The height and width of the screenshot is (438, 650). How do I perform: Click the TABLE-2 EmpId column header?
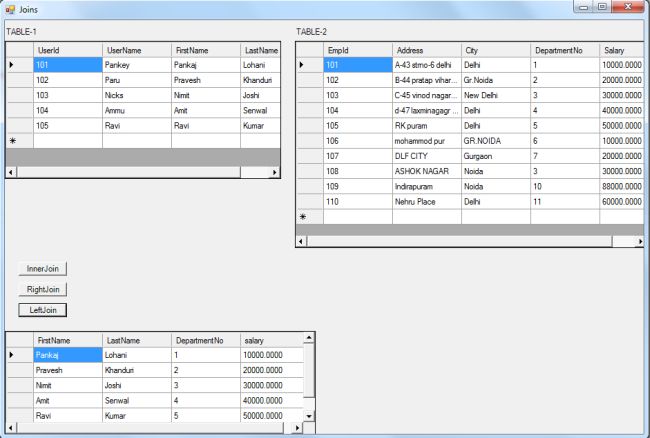click(x=358, y=50)
